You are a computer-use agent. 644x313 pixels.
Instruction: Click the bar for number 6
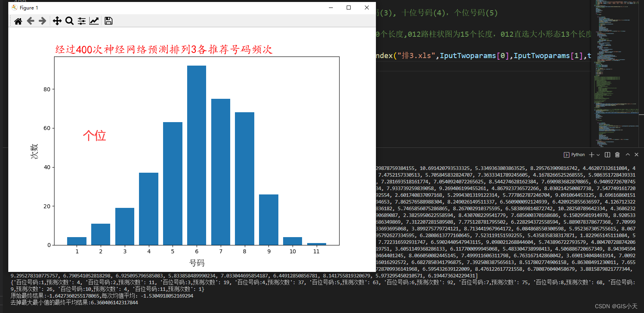pyautogui.click(x=197, y=155)
